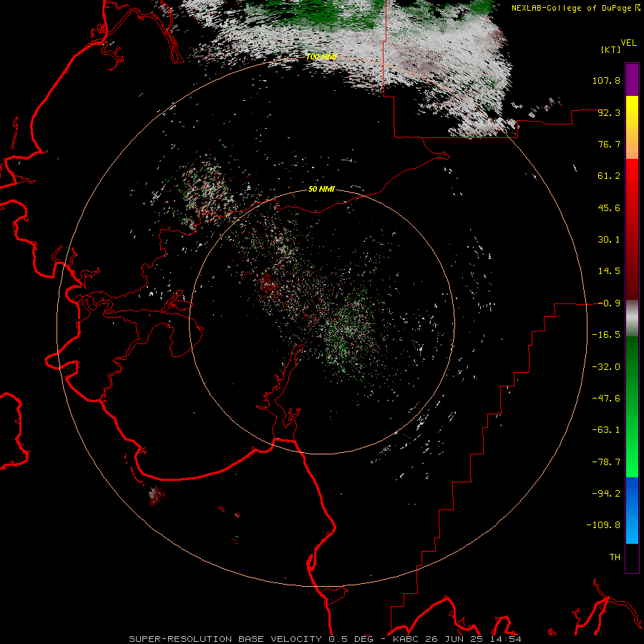
Task: Select the -16.5 scale value
Action: click(x=606, y=335)
